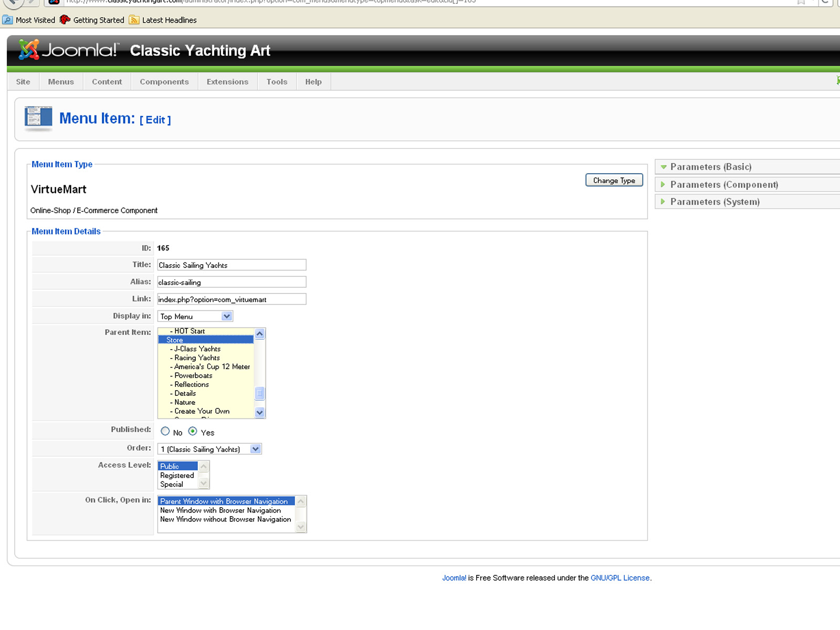Image resolution: width=840 pixels, height=630 pixels.
Task: Choose Parent Window with Browser Navigation
Action: (227, 501)
